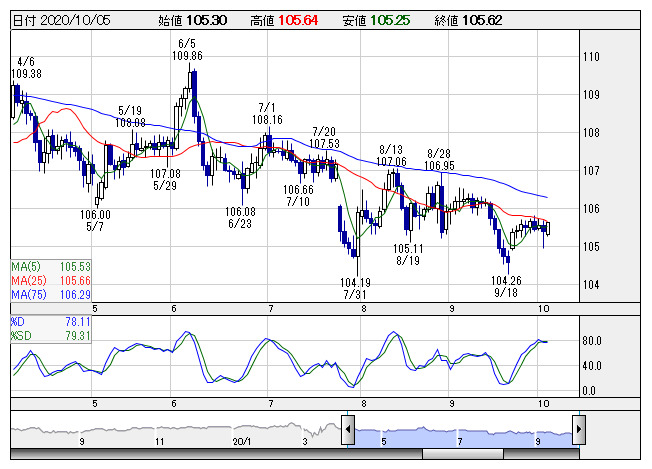The height and width of the screenshot is (469, 652).
Task: Click the 9/18 low label 104.26
Action: pos(507,282)
